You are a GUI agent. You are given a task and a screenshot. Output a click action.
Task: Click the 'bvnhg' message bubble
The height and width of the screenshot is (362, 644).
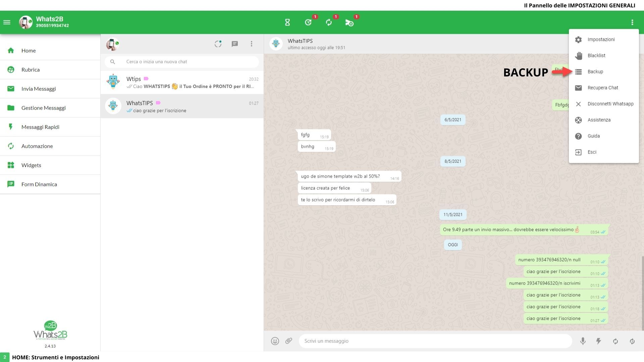click(316, 147)
